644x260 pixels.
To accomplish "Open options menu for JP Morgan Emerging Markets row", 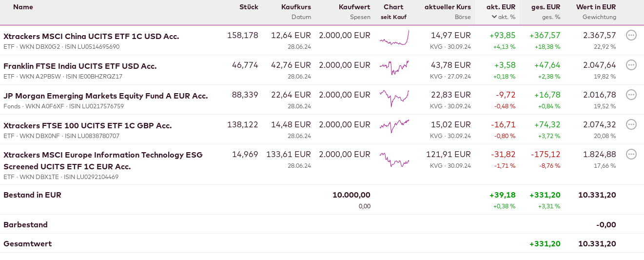I will tap(631, 95).
